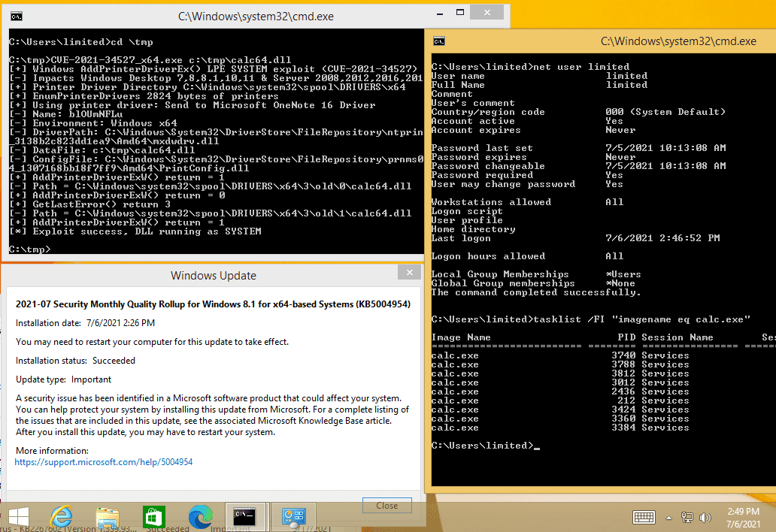
Task: Maximize the left cmd.exe window
Action: tap(459, 13)
